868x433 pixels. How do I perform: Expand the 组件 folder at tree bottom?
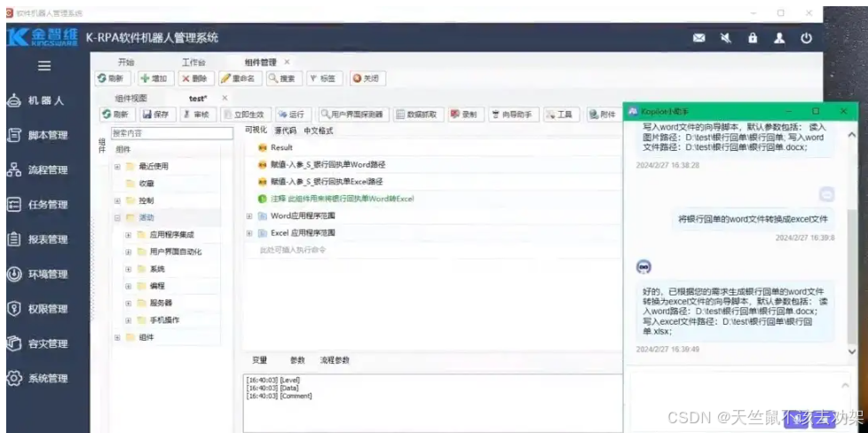[117, 337]
